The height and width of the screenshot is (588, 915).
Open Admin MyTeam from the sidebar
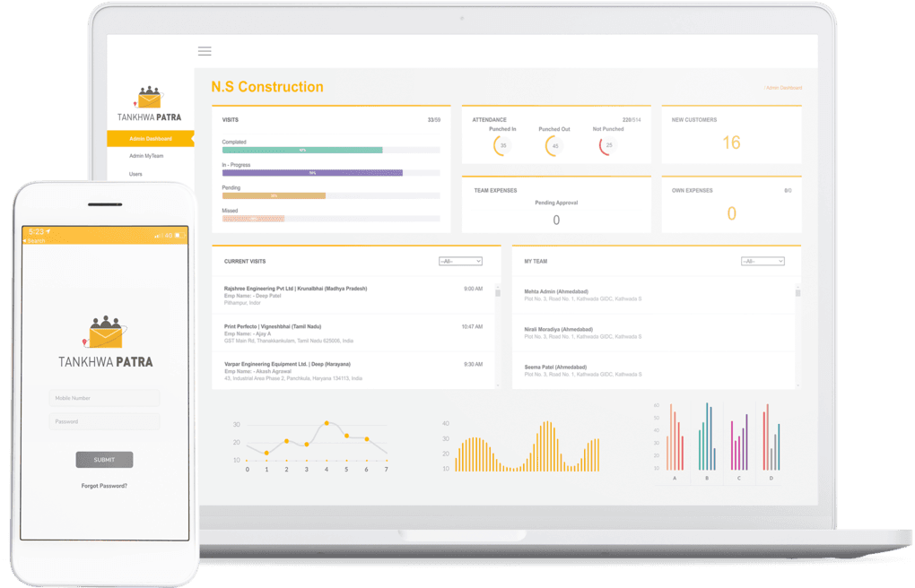pyautogui.click(x=146, y=156)
